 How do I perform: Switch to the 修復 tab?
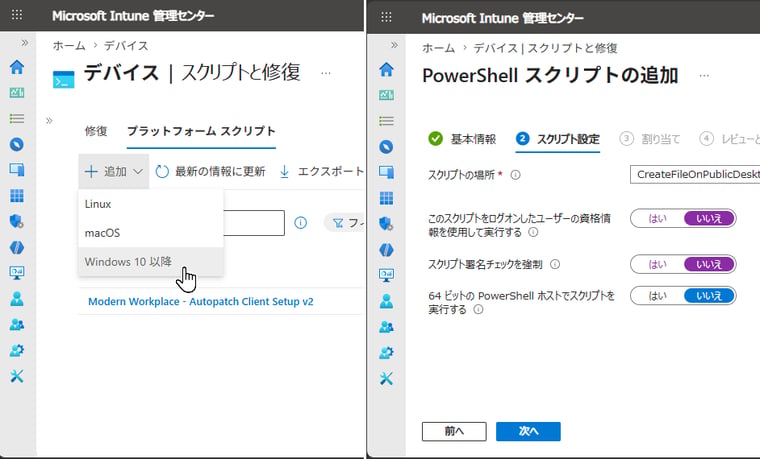pyautogui.click(x=96, y=131)
